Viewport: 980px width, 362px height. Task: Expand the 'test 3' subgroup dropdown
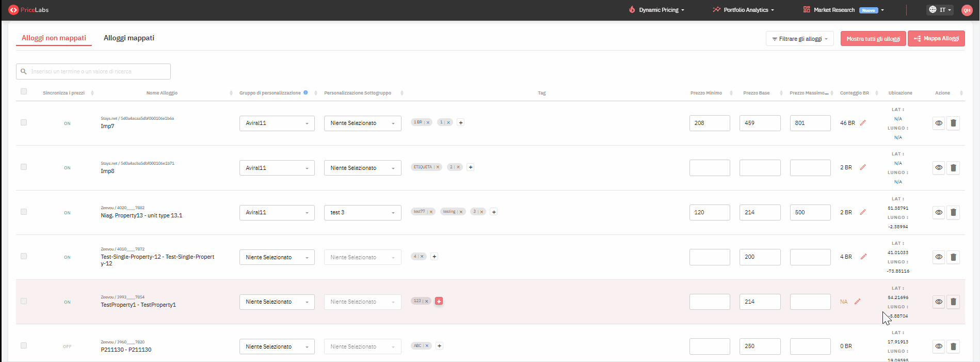coord(362,212)
